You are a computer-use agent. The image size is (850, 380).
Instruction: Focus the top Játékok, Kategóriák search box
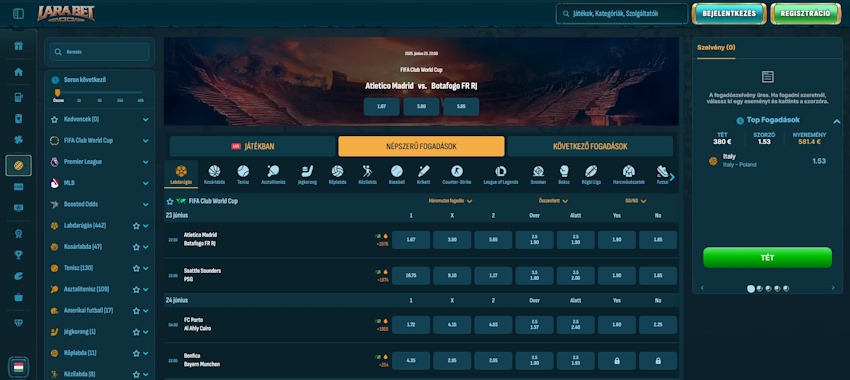(622, 14)
